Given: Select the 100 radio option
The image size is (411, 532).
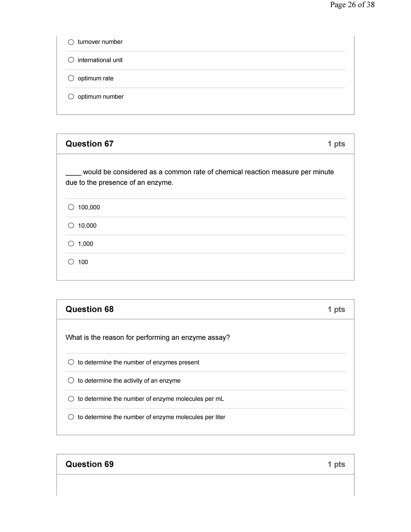Looking at the screenshot, I should coord(71,262).
